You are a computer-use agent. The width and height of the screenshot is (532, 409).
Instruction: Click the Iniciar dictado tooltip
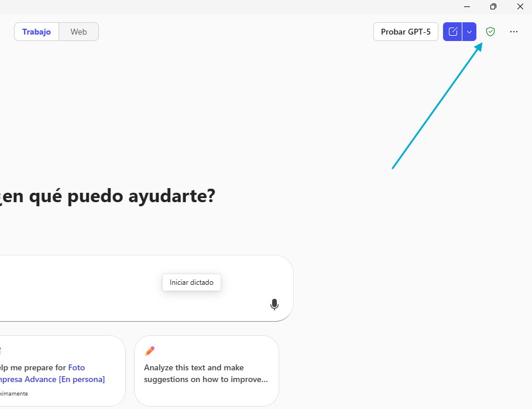191,282
